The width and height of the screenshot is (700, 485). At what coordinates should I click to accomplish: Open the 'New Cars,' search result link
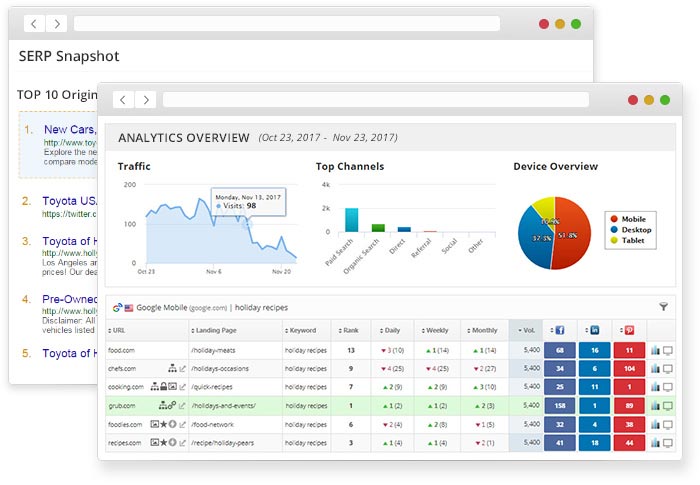coord(69,129)
